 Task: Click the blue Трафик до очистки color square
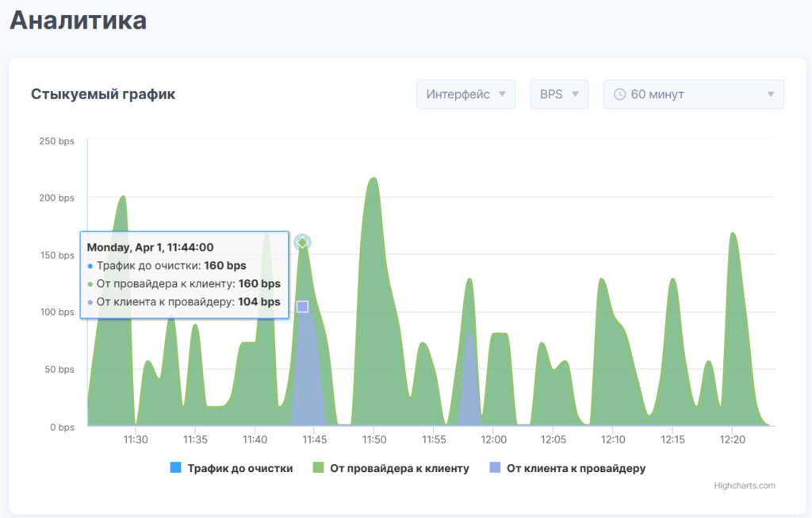175,468
